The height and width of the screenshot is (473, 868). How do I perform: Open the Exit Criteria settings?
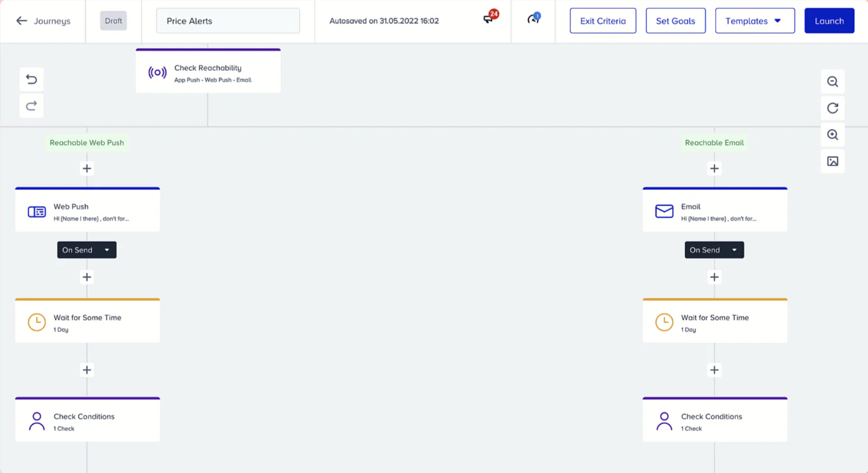tap(602, 21)
